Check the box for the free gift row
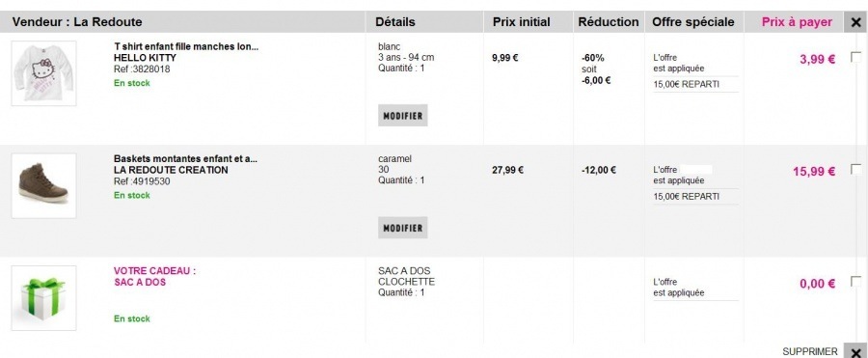This screenshot has height=358, width=868. coord(855,282)
